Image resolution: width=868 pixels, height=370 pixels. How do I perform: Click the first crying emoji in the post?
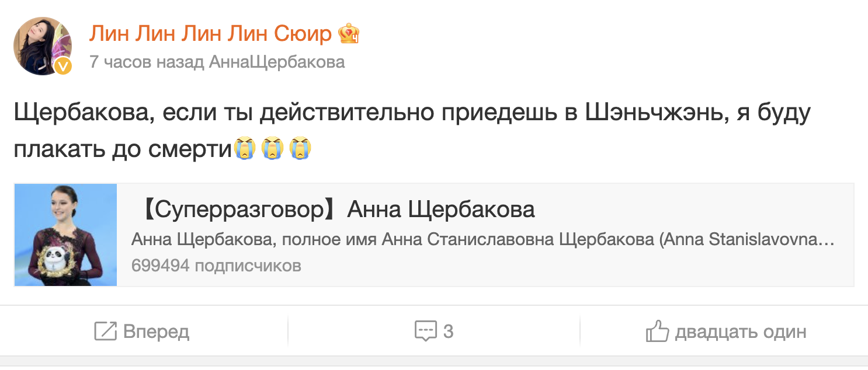point(245,148)
